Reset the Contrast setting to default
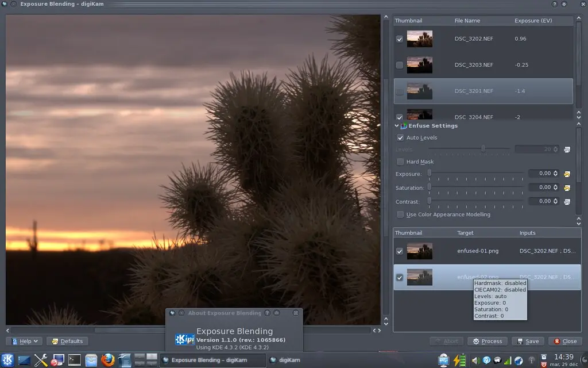 coord(567,201)
